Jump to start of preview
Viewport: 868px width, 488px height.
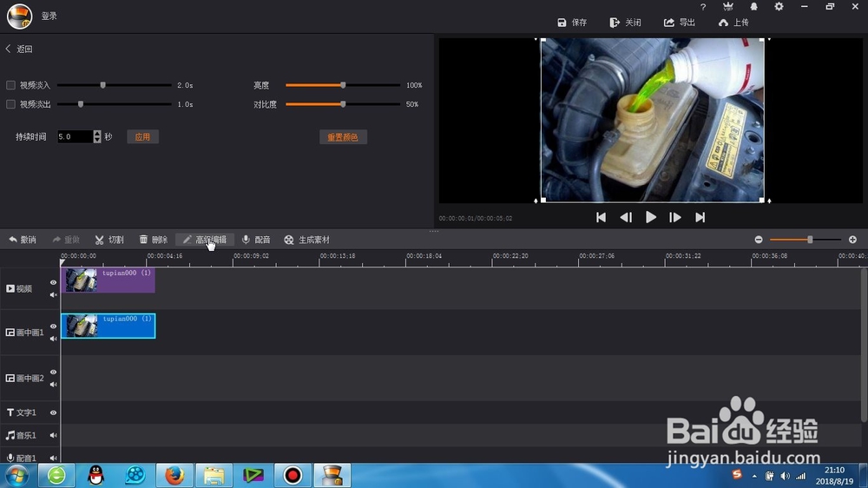[601, 218]
